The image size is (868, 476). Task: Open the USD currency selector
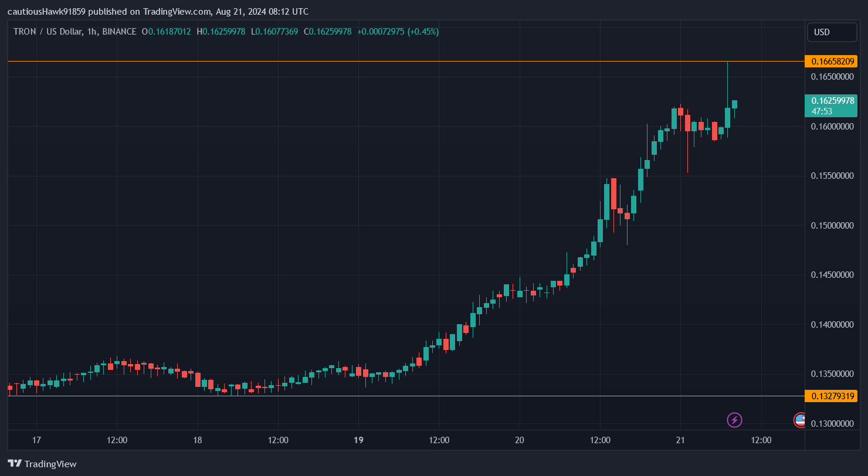pos(832,32)
